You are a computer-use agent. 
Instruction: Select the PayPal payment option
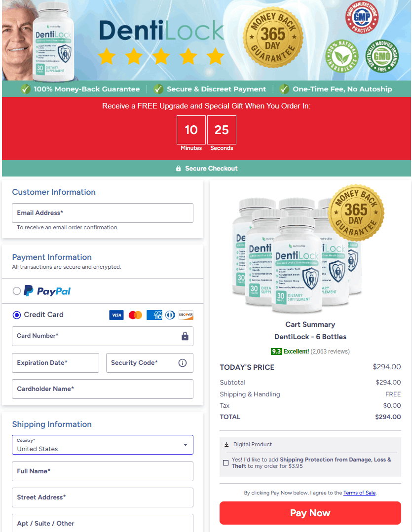coord(17,291)
